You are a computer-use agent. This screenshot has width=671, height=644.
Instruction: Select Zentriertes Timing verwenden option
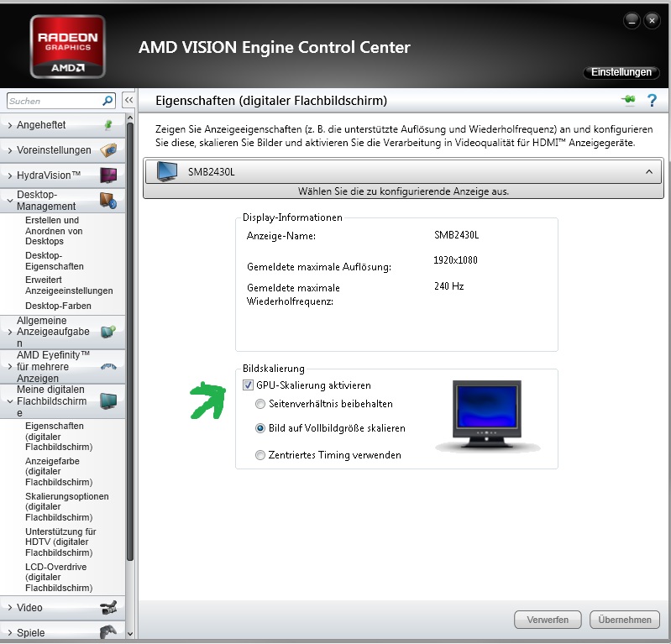pyautogui.click(x=259, y=455)
